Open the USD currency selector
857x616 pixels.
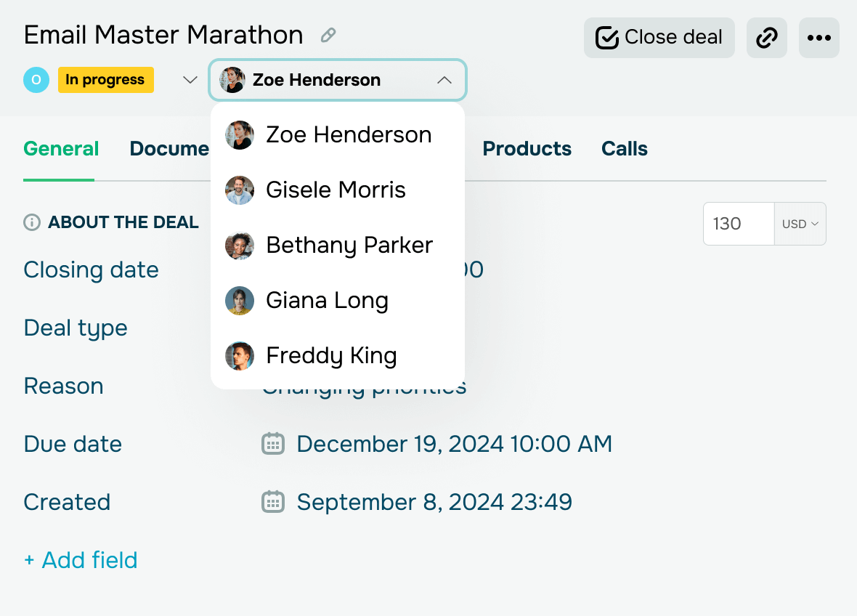coord(800,224)
